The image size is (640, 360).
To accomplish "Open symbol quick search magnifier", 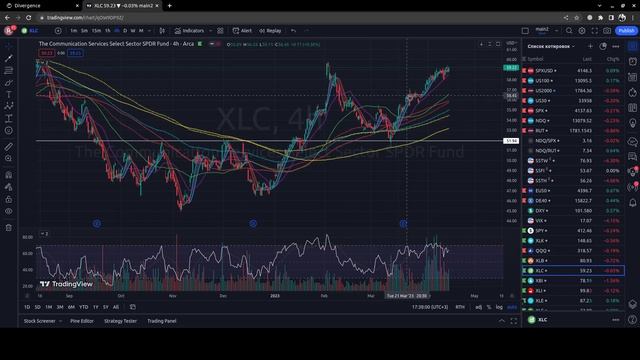I will point(569,31).
